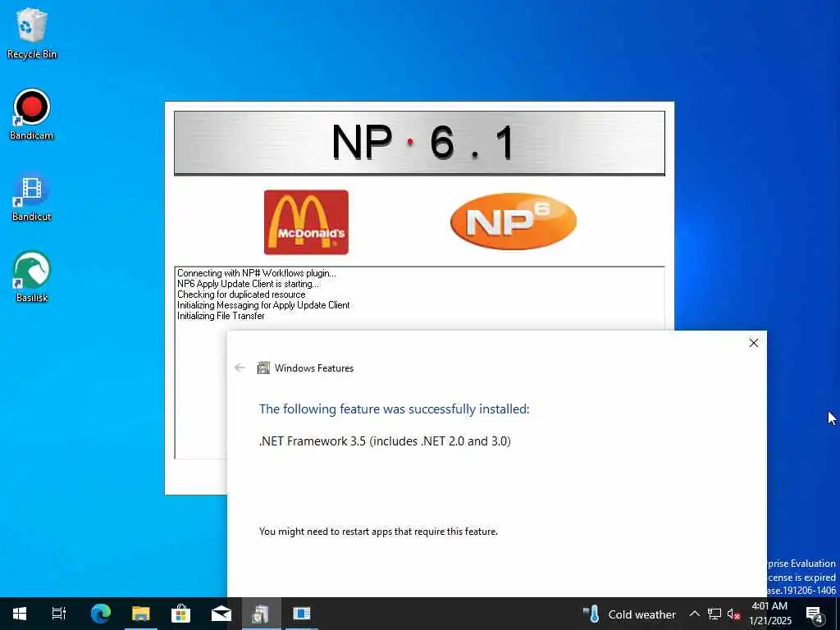Click the muted volume tray icon

click(733, 614)
